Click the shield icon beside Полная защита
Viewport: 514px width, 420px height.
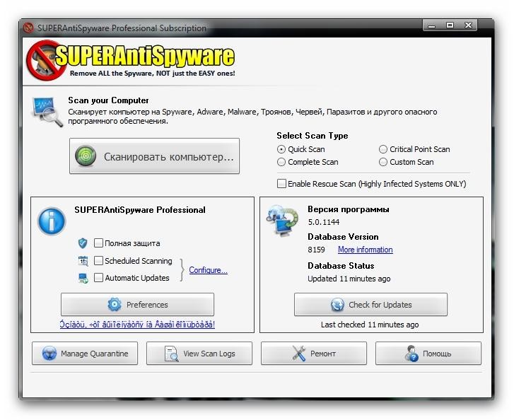[83, 243]
